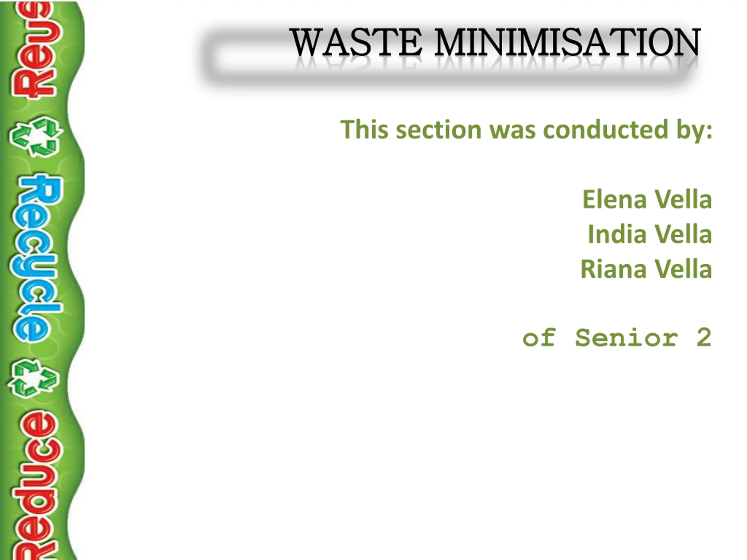
Task: Click the word WASTE in the title
Action: point(356,43)
